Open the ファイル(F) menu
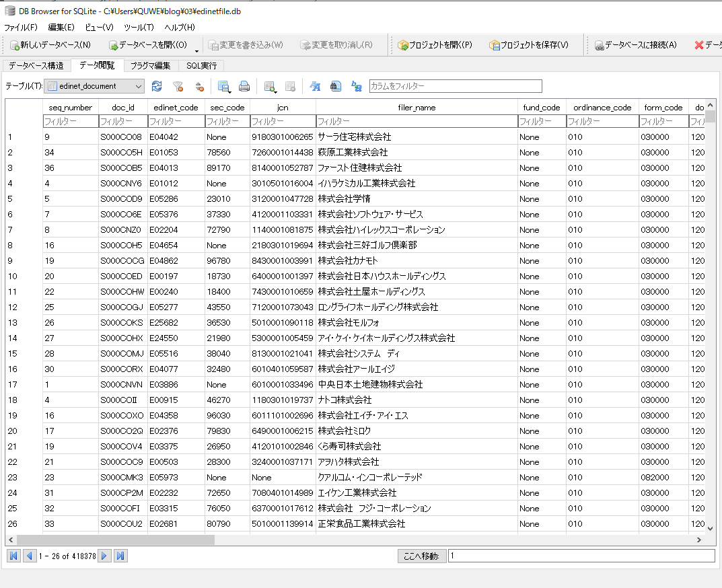The image size is (722, 588). pyautogui.click(x=21, y=27)
